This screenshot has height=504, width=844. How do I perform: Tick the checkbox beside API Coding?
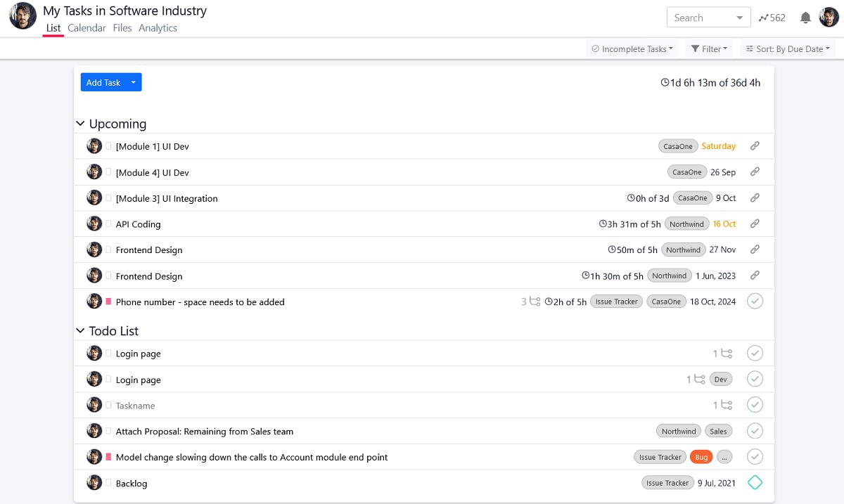tap(108, 224)
